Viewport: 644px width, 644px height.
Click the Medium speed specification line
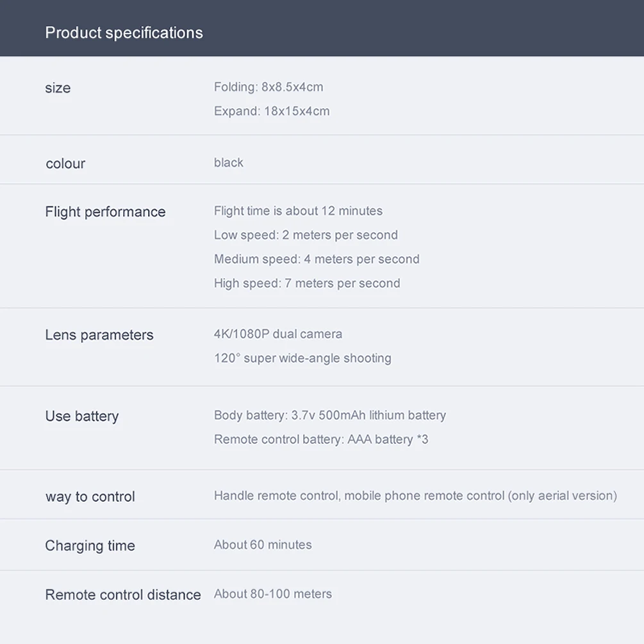tap(317, 260)
